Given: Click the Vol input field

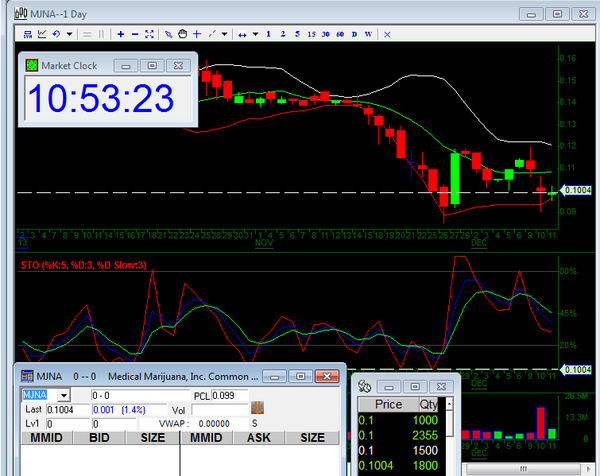Looking at the screenshot, I should click(219, 410).
